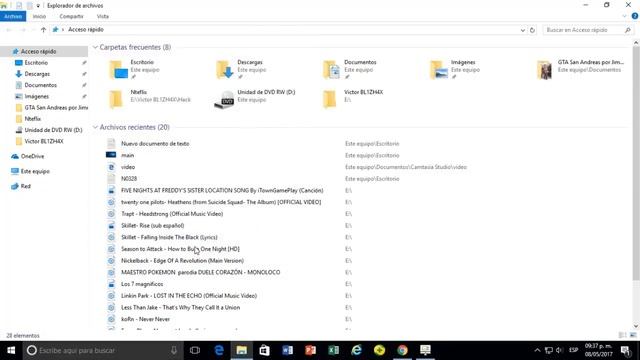
Task: Select the Documentos frequent folder icon
Action: point(331,70)
